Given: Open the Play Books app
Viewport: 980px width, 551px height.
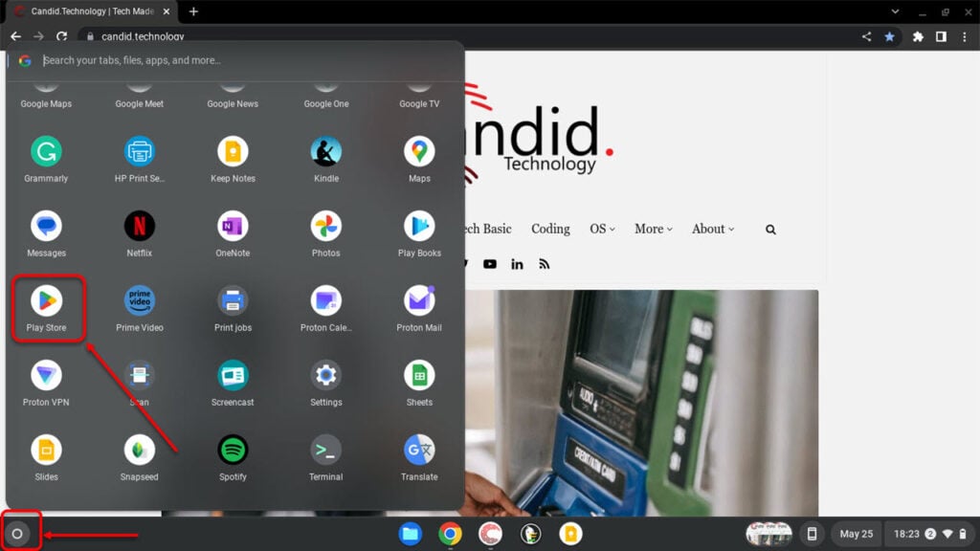Looking at the screenshot, I should [x=419, y=226].
